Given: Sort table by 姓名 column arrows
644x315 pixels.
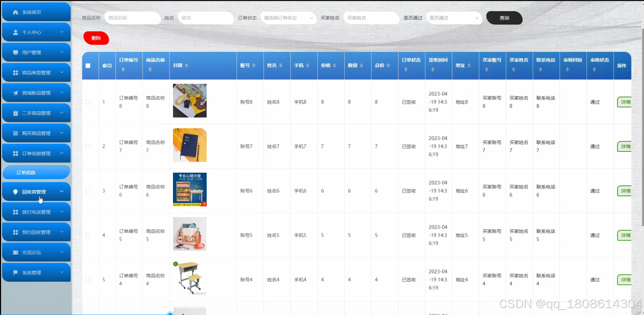Looking at the screenshot, I should click(281, 65).
